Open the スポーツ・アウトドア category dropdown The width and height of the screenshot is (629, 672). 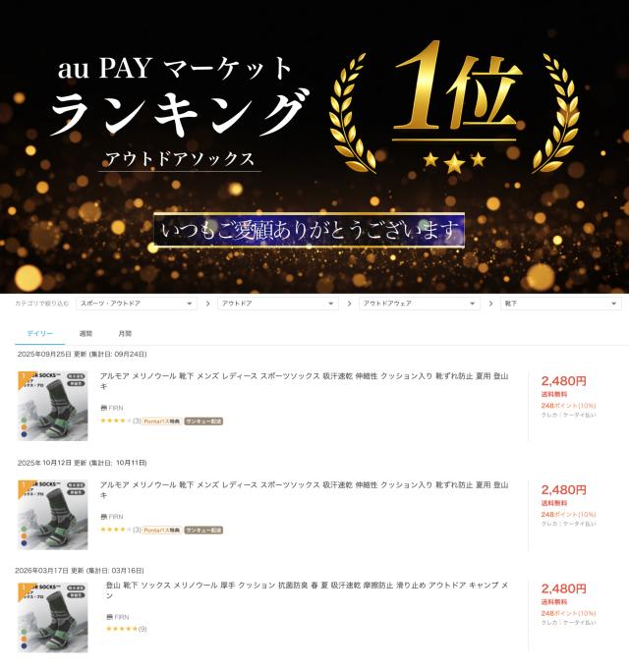coord(137,304)
